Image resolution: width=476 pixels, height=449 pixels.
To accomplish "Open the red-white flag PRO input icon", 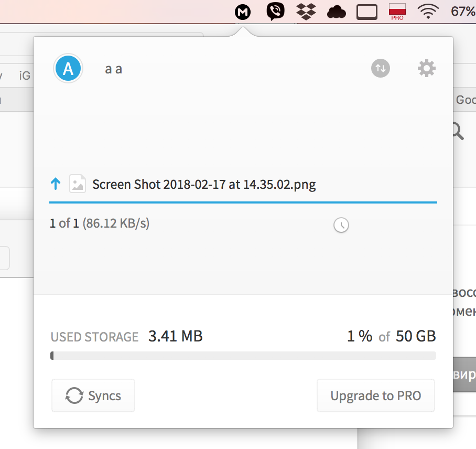I will pyautogui.click(x=397, y=11).
